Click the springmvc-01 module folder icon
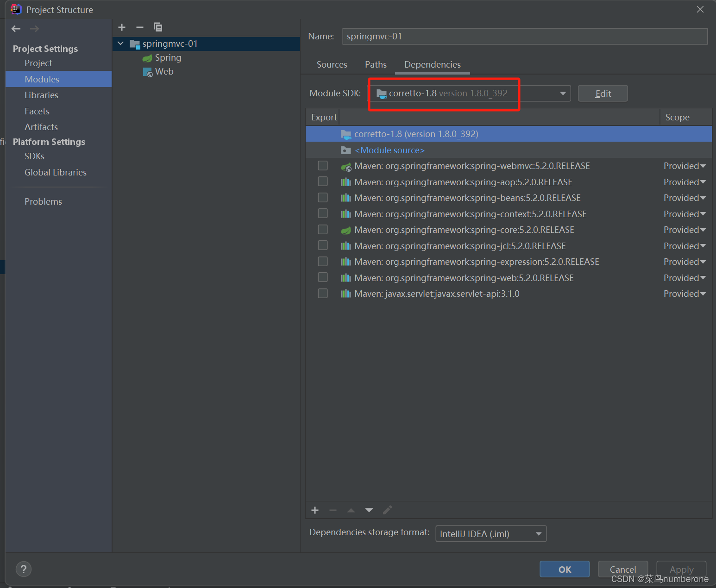716x588 pixels. point(135,44)
